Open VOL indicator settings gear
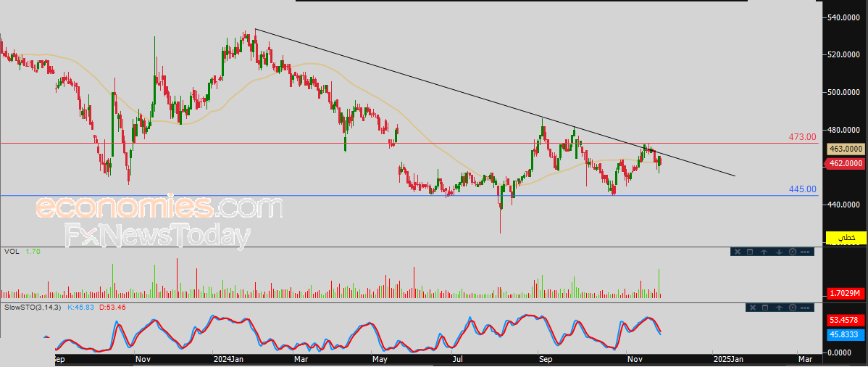This screenshot has height=367, width=868. (x=792, y=252)
